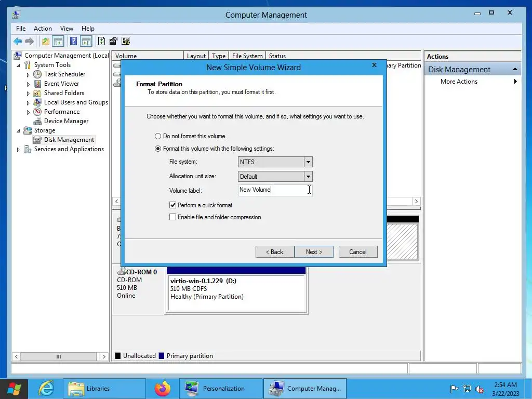The width and height of the screenshot is (532, 399).
Task: Collapse the Storage tree node
Action: (18, 130)
